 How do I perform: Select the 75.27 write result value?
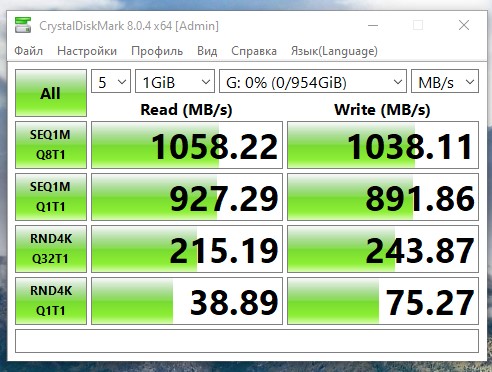[383, 301]
